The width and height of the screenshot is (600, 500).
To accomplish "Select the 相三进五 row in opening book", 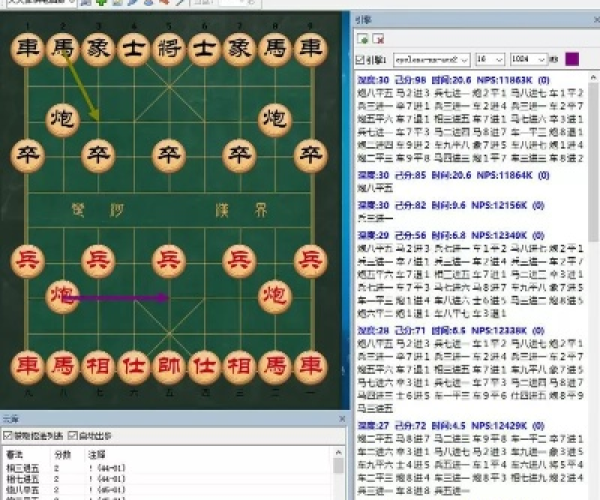I will 168,468.
